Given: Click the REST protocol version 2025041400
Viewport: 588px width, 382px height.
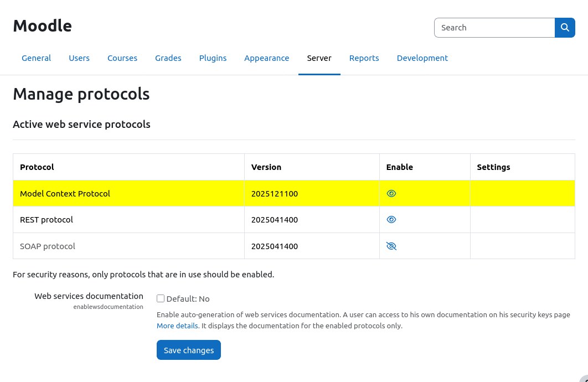Looking at the screenshot, I should point(312,220).
